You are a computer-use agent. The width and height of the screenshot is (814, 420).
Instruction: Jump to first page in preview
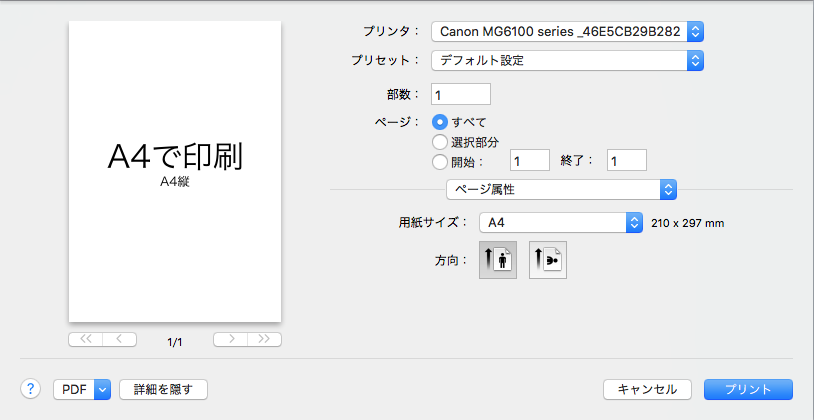(x=85, y=339)
